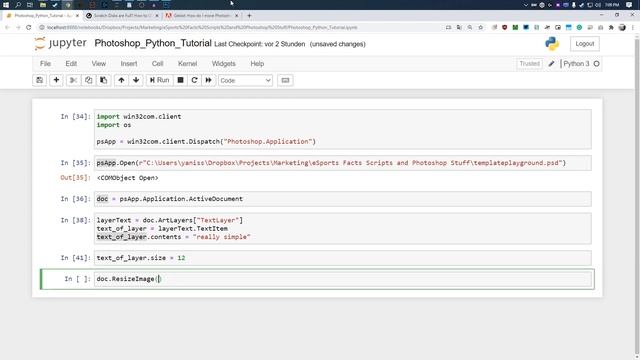Rename notebook via Photoshop_Python_Tutorial title
640x360 pixels.
153,43
